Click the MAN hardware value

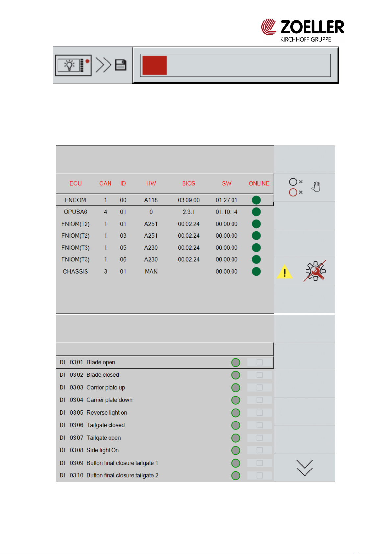point(151,271)
